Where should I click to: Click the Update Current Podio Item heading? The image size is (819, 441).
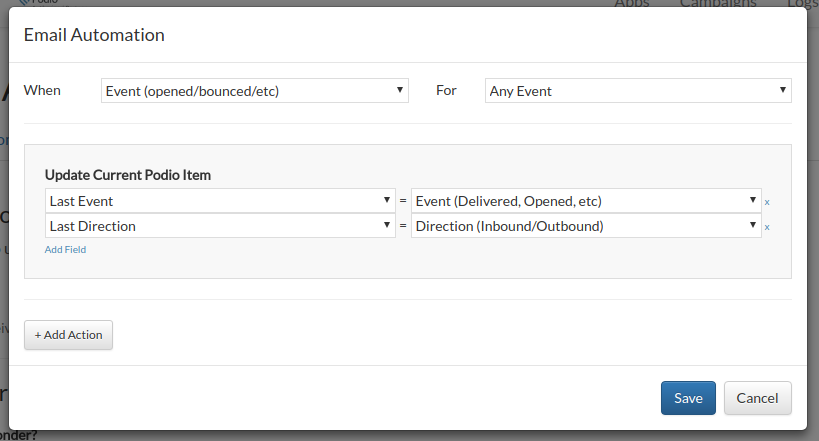[x=128, y=175]
